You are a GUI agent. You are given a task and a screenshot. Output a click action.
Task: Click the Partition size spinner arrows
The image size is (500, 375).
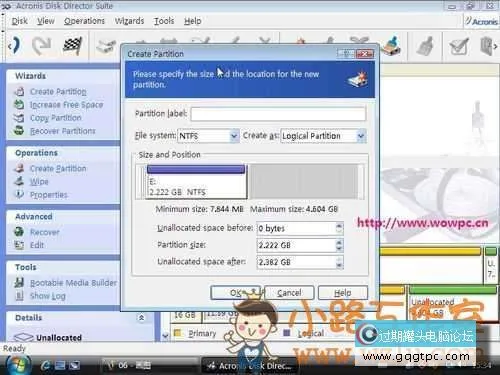coord(339,245)
